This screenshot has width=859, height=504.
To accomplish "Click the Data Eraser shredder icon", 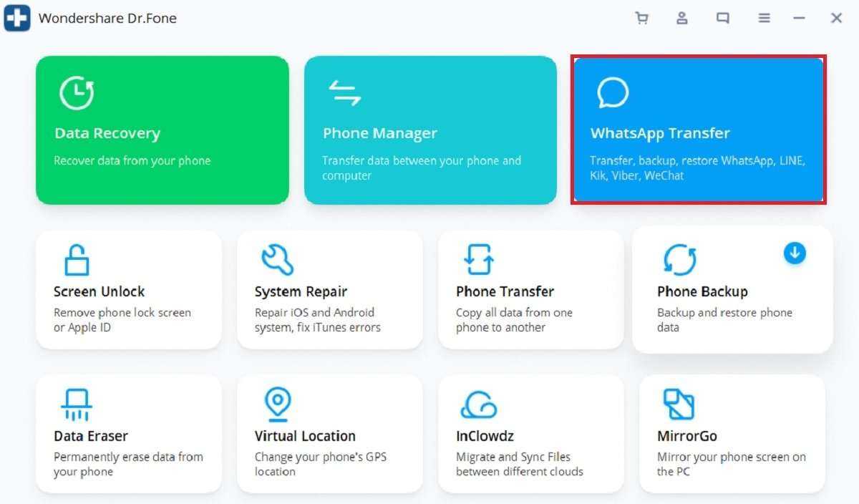I will point(76,404).
